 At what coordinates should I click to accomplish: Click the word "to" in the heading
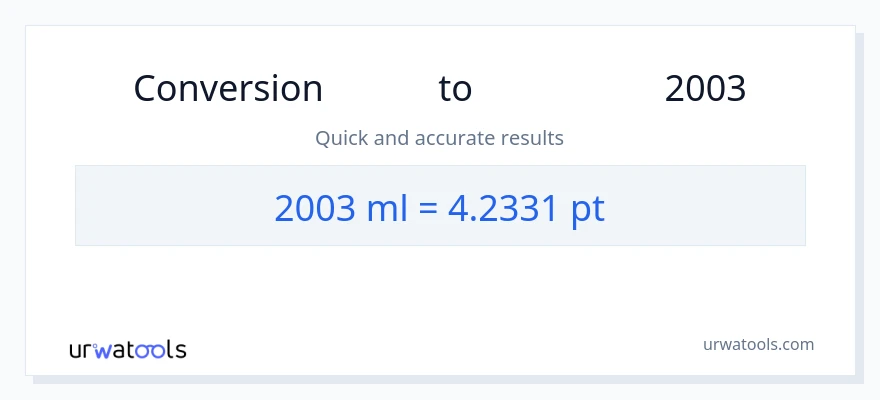pyautogui.click(x=455, y=89)
